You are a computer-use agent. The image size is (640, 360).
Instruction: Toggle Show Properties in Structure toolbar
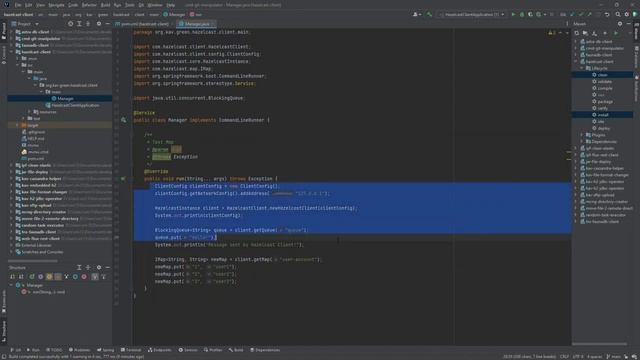point(40,276)
